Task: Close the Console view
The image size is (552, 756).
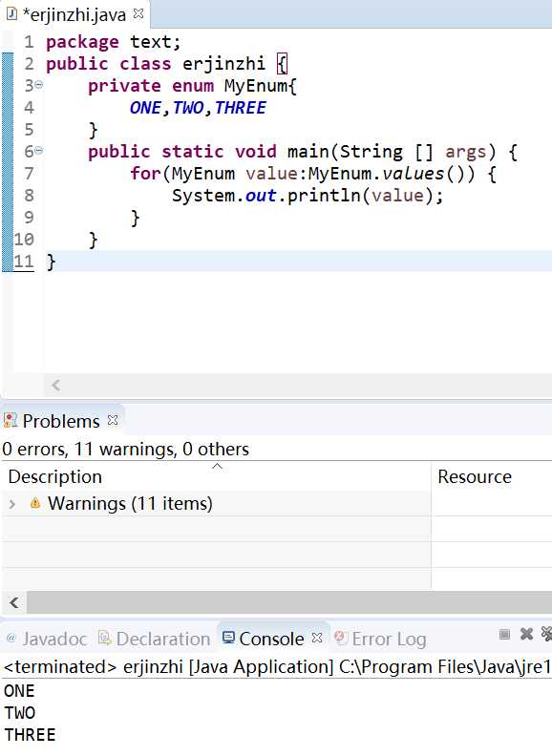Action: pyautogui.click(x=317, y=638)
